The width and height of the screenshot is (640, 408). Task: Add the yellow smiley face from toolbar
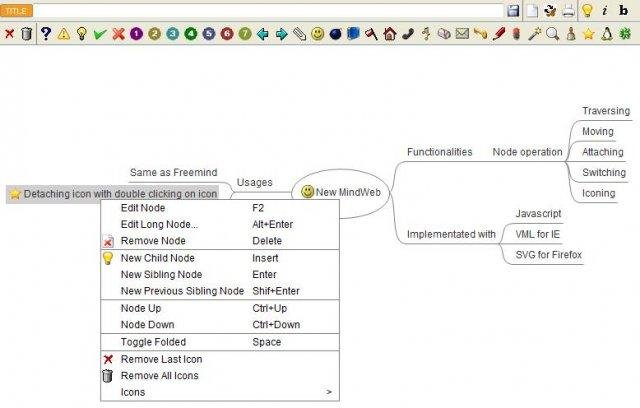point(317,33)
